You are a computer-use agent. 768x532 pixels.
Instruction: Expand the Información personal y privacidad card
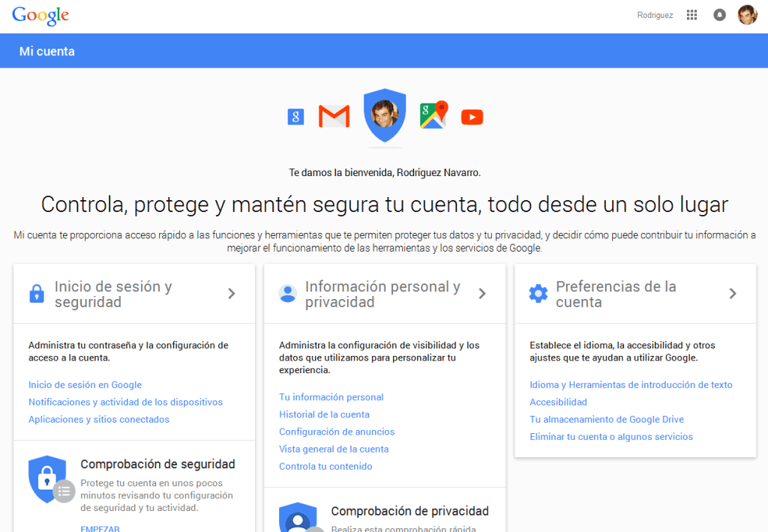click(482, 293)
